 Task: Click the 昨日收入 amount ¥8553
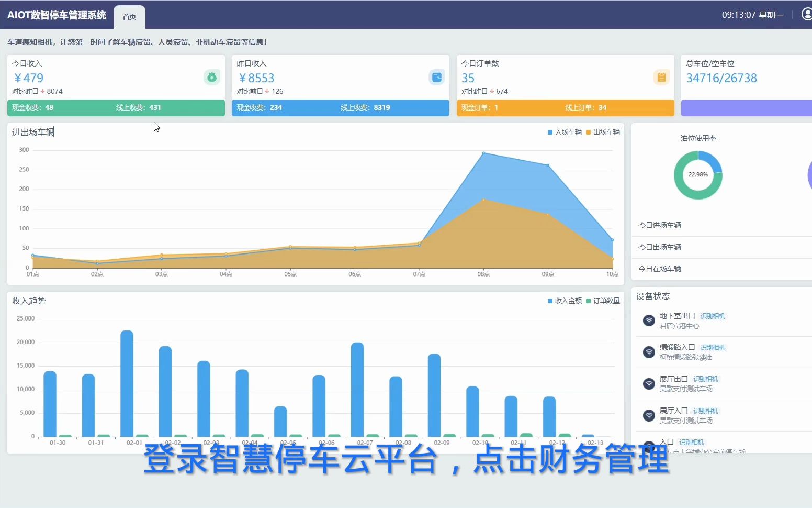point(256,78)
